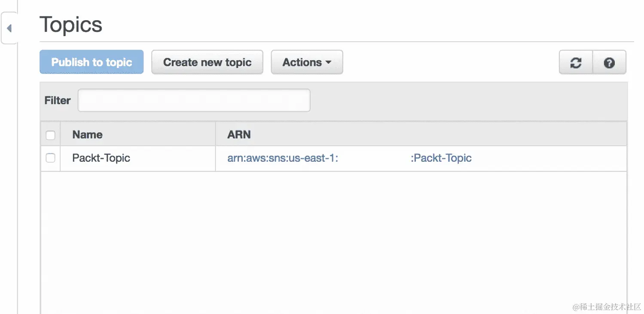Click the hidden account ID gap in ARN
644x314 pixels.
pos(375,158)
